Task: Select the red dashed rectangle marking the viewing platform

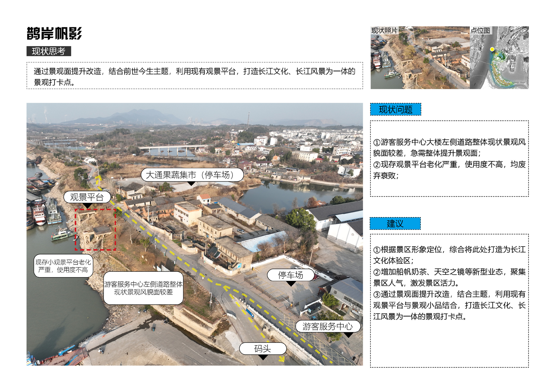Action: tap(95, 230)
